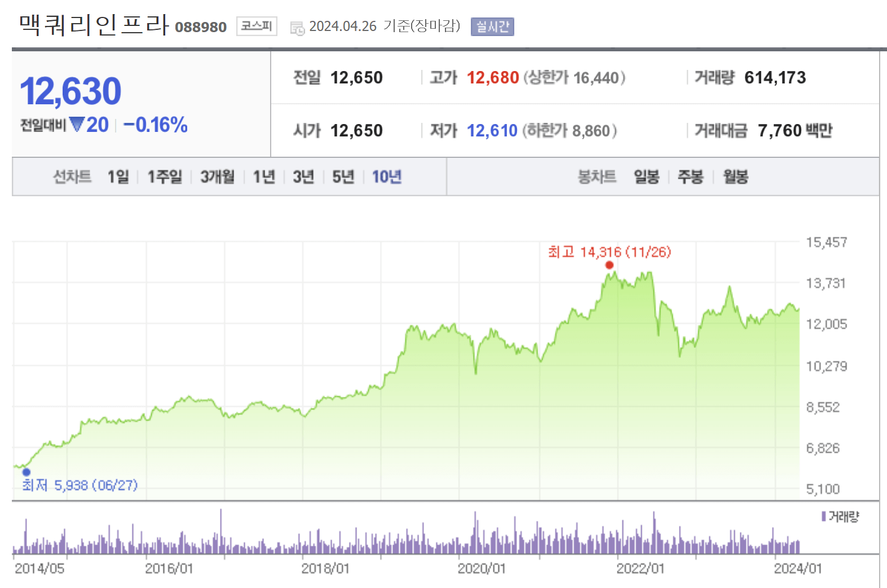Screen dimensions: 887x588
Task: Click the 2016/01 axis date label
Action: (169, 568)
